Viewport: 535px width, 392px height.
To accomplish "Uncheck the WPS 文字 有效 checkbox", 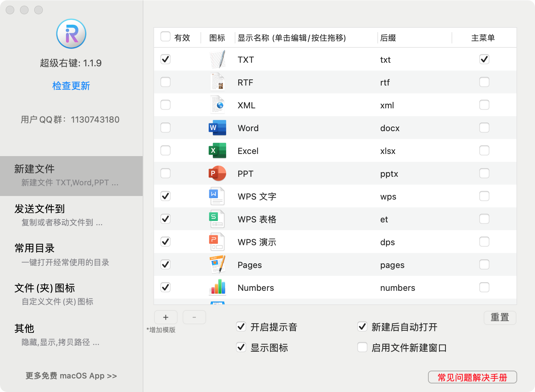I will (x=165, y=196).
